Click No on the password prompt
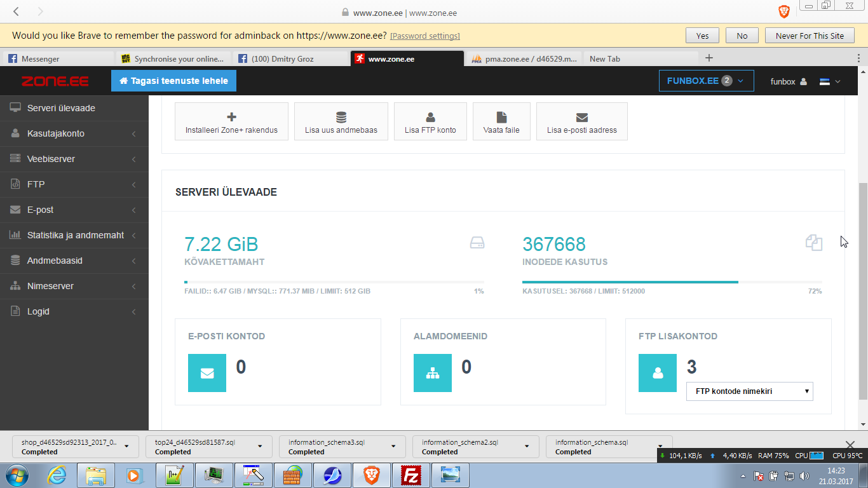The width and height of the screenshot is (868, 488). click(742, 36)
